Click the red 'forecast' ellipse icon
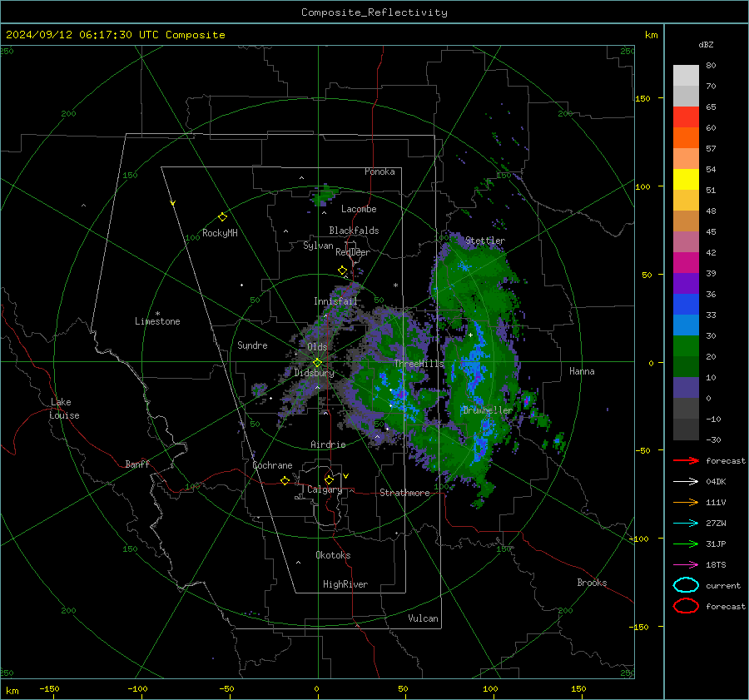This screenshot has width=749, height=700. [686, 606]
